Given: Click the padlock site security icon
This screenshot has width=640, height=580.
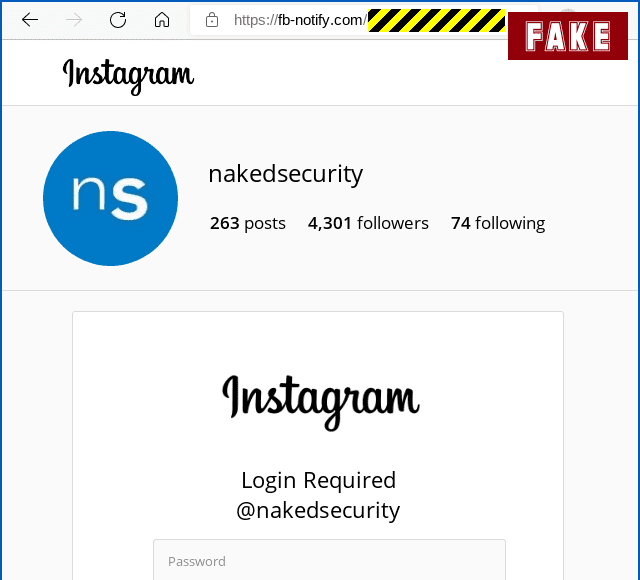Looking at the screenshot, I should tap(212, 20).
